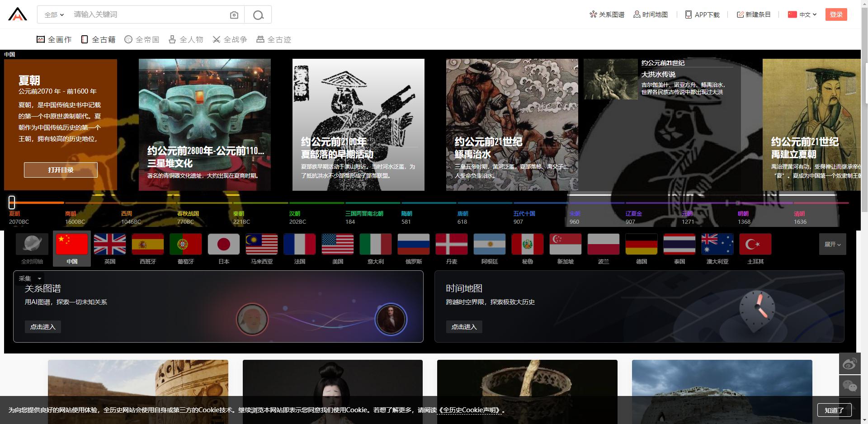The width and height of the screenshot is (868, 424).
Task: Open the 大洪水传说 card thumbnail
Action: [611, 79]
